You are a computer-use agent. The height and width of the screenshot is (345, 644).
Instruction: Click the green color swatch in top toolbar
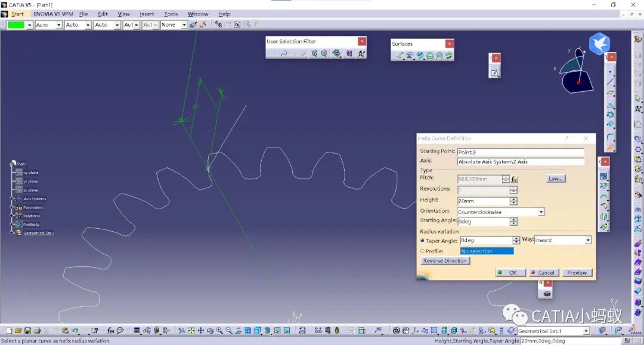[17, 25]
